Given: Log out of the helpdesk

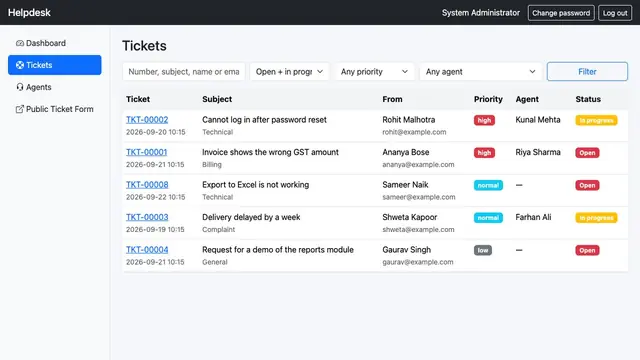Looking at the screenshot, I should [615, 13].
